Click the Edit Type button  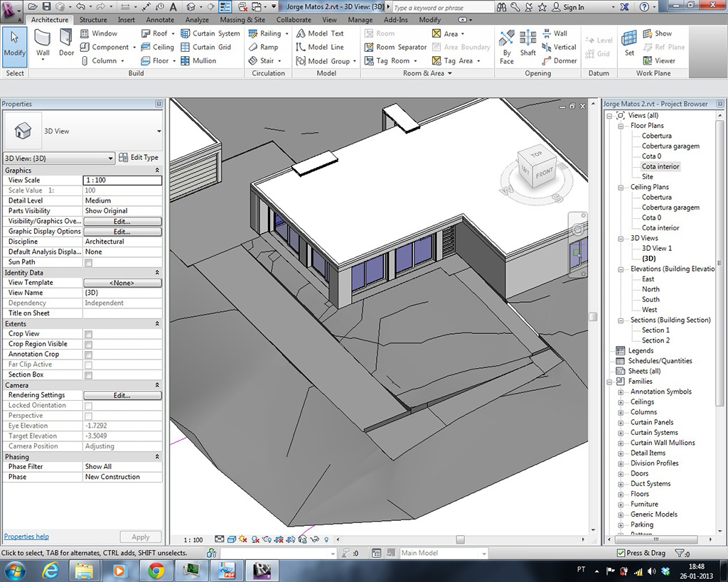coord(139,158)
